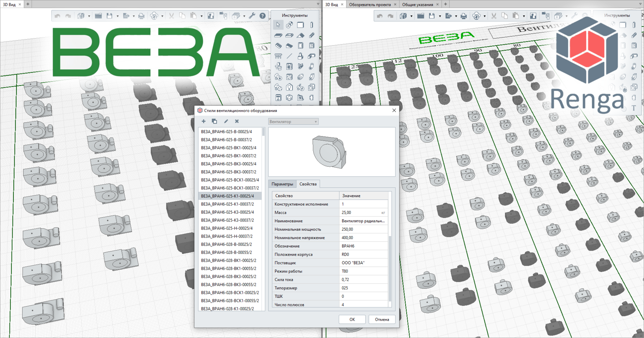Select 3D Вид tab in left window

tap(9, 5)
